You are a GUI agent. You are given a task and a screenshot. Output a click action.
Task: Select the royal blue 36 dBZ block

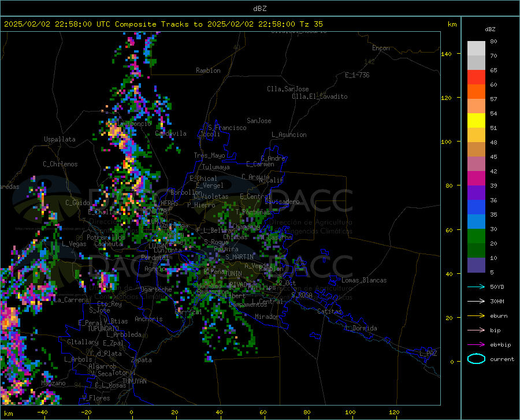[476, 207]
